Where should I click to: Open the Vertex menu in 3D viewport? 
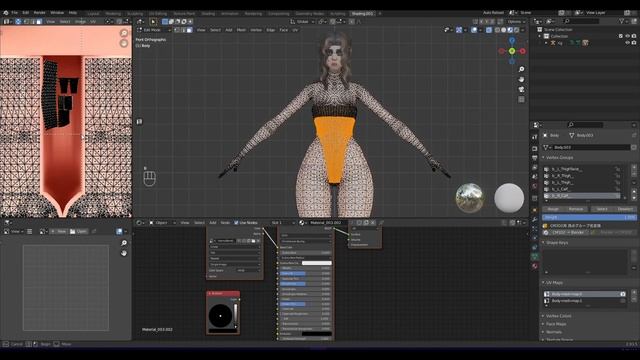click(x=256, y=30)
